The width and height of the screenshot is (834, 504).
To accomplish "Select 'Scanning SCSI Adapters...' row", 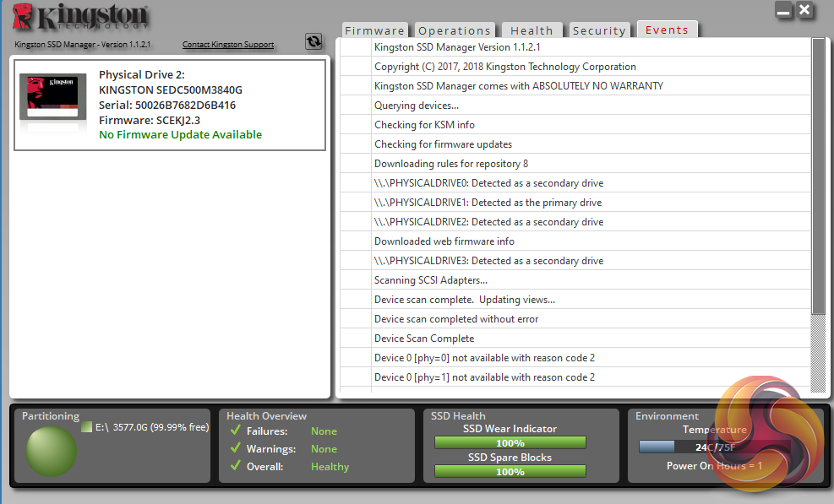I will pos(575,279).
